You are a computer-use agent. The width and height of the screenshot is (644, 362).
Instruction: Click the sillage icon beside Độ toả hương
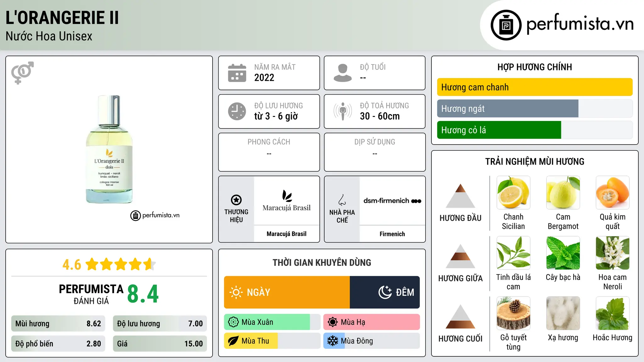click(x=343, y=111)
